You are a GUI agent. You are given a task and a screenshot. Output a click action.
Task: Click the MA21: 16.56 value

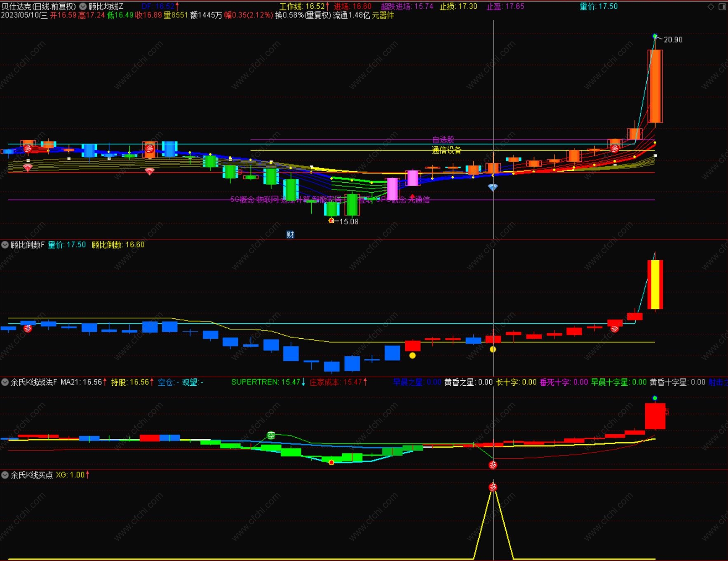click(x=84, y=382)
